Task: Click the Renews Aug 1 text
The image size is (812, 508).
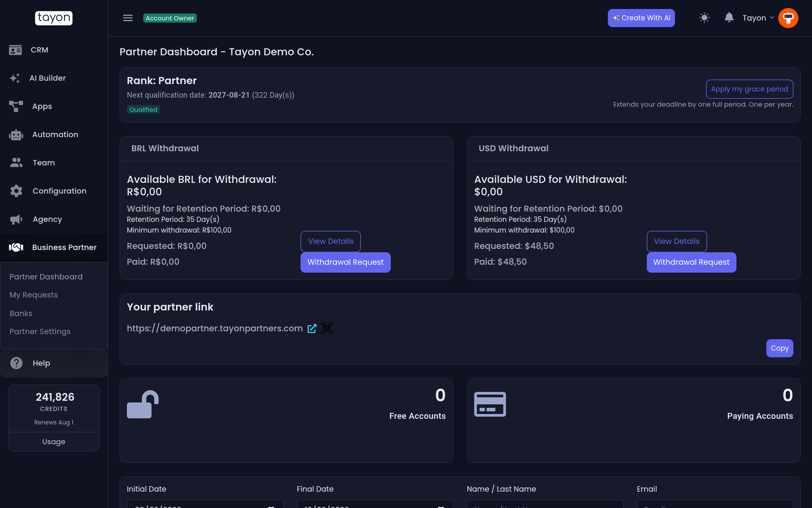Action: tap(54, 422)
